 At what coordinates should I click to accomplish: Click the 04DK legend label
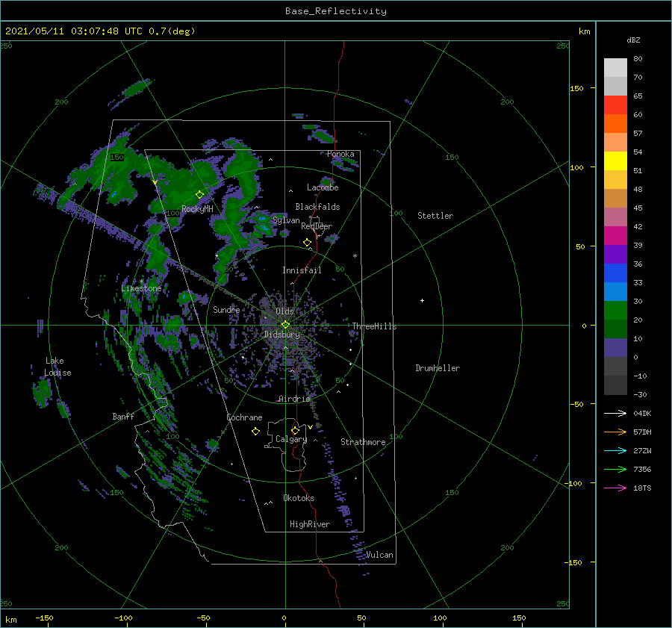[x=642, y=413]
